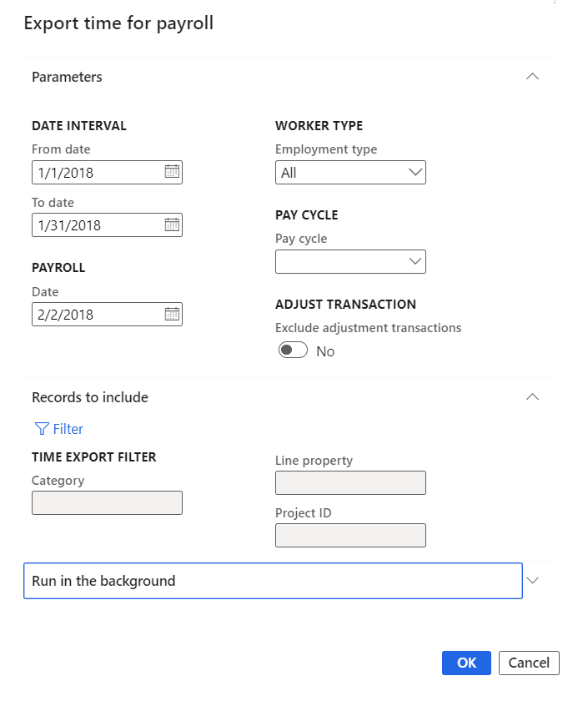The width and height of the screenshot is (588, 701).
Task: Collapse the Records to include section
Action: point(532,397)
